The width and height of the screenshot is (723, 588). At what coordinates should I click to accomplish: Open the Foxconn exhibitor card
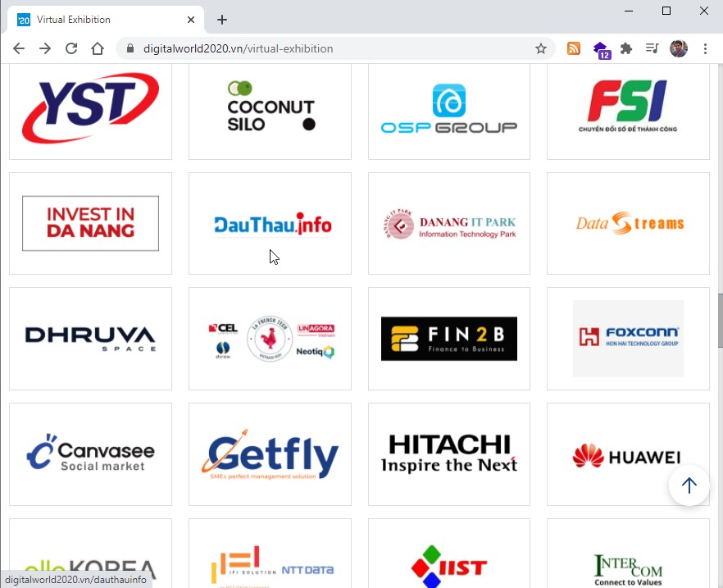tap(628, 339)
